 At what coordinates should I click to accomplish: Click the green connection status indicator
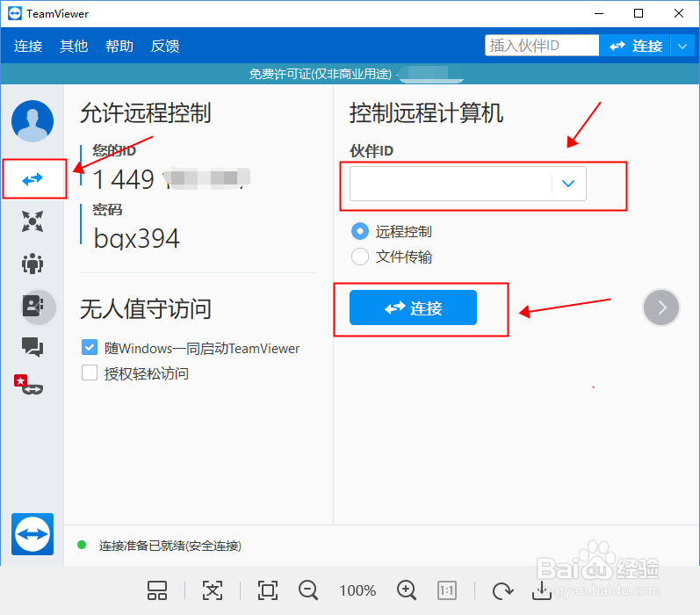82,545
